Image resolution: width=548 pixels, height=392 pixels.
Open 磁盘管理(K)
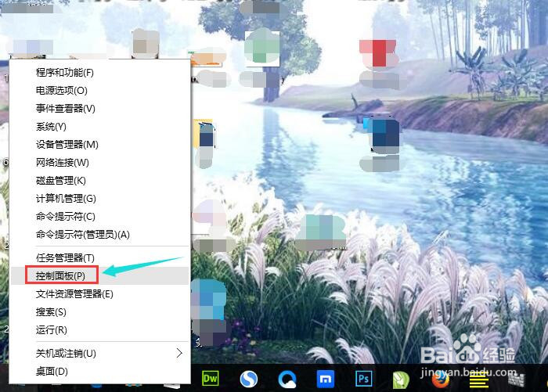(100, 181)
